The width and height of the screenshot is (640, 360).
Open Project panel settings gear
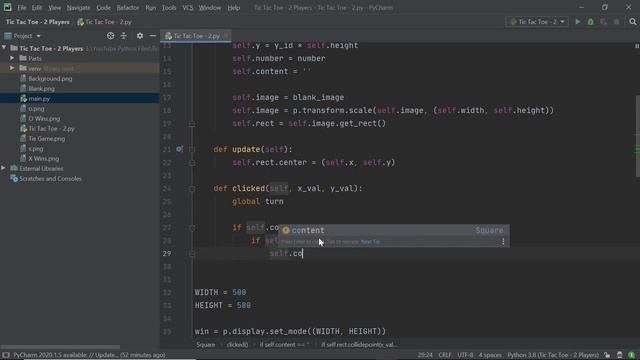click(x=140, y=36)
